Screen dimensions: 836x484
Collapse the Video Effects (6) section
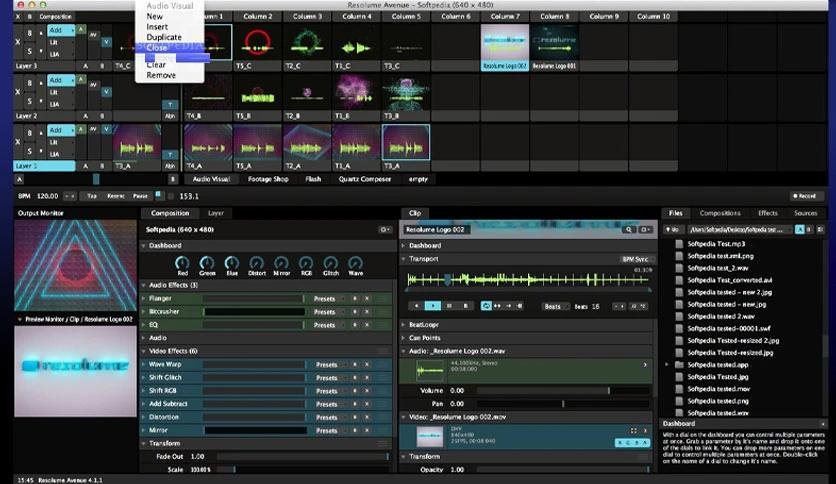click(144, 351)
